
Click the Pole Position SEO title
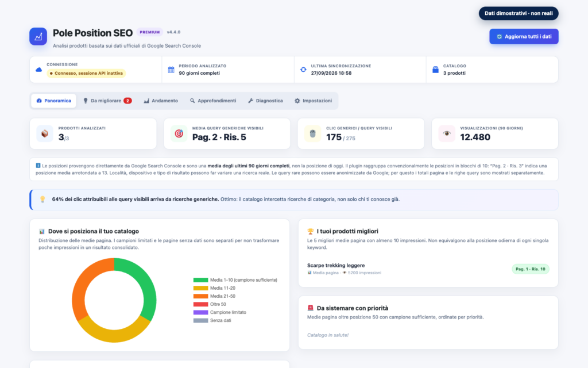pos(92,33)
